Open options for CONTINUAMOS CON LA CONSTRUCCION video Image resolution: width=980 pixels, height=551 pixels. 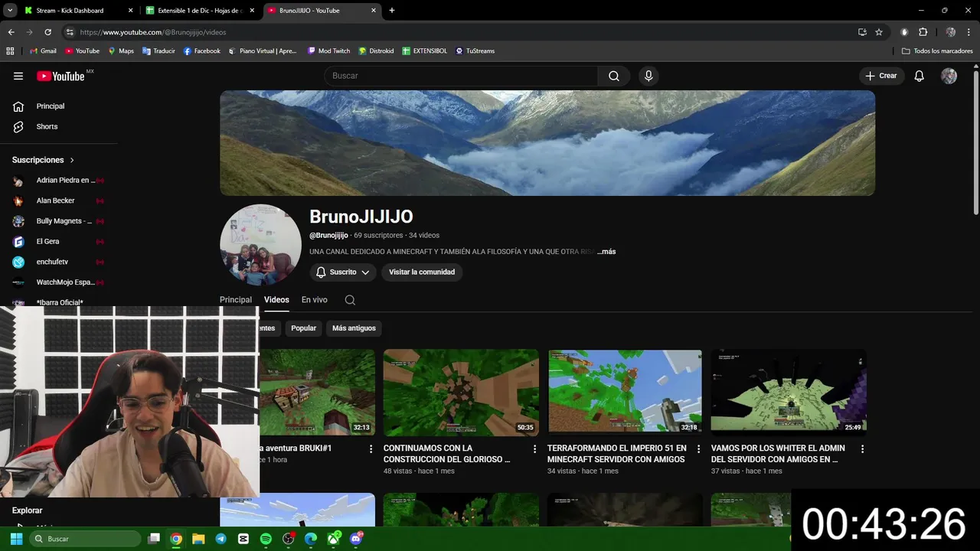coord(535,449)
